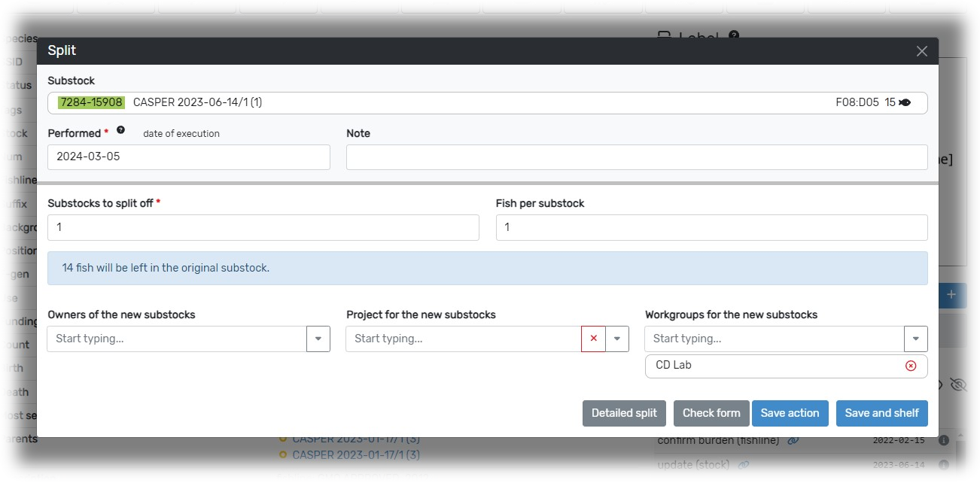The image size is (980, 483).
Task: Open the Workgroups dropdown arrow
Action: [916, 339]
